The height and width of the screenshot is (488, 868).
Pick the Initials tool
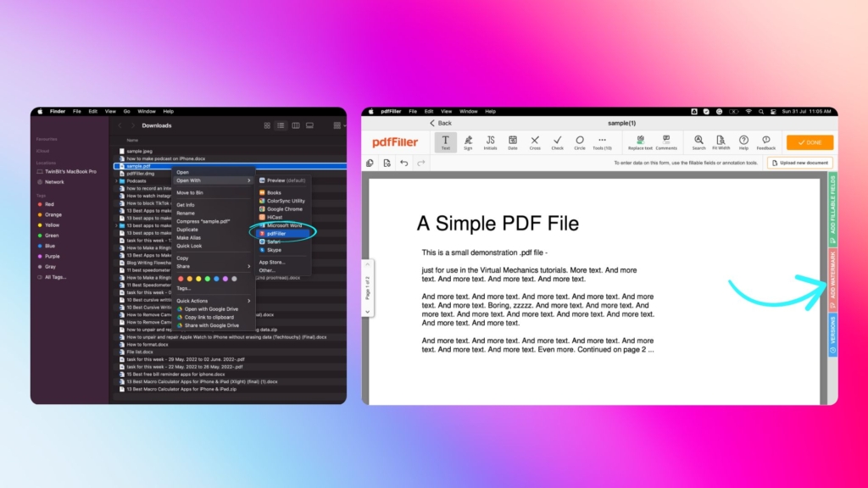(490, 142)
